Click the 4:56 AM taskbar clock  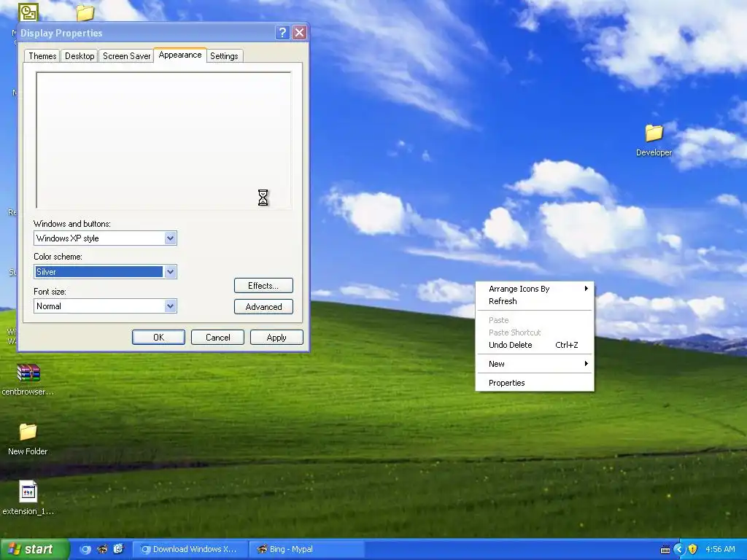720,549
